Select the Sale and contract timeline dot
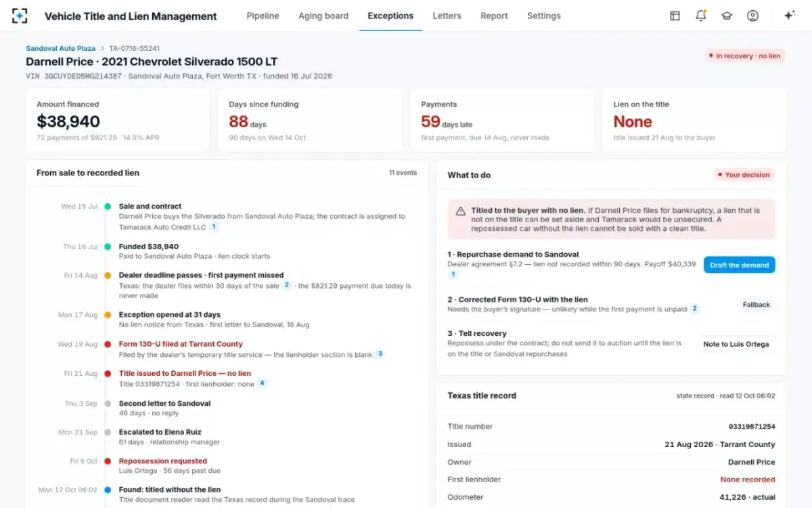Image resolution: width=812 pixels, height=508 pixels. click(x=108, y=207)
